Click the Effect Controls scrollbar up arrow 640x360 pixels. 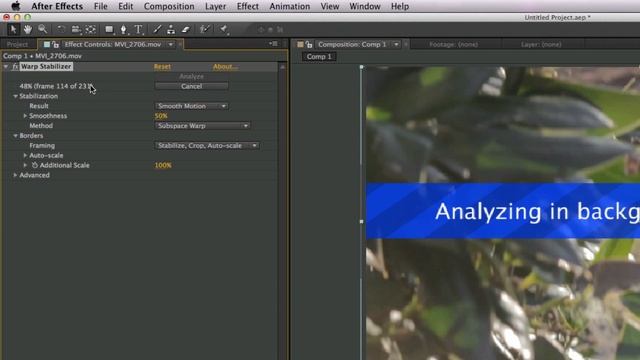pos(282,67)
